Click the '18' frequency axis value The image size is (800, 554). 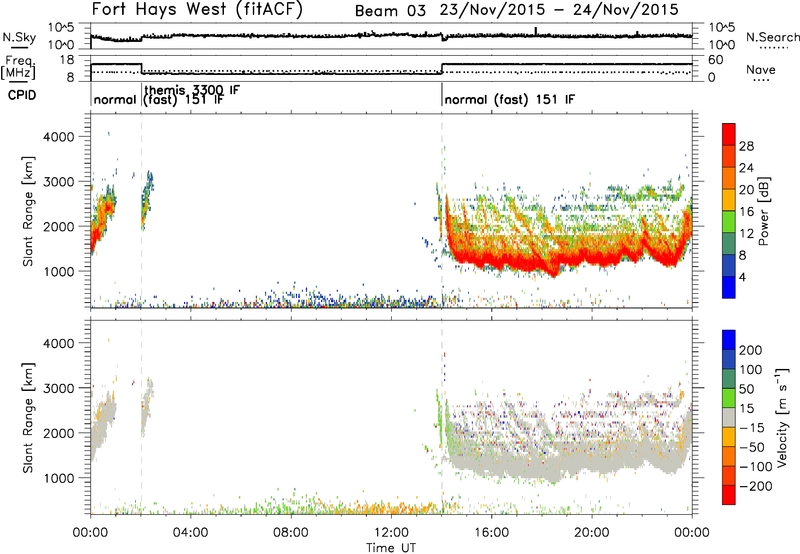point(67,60)
